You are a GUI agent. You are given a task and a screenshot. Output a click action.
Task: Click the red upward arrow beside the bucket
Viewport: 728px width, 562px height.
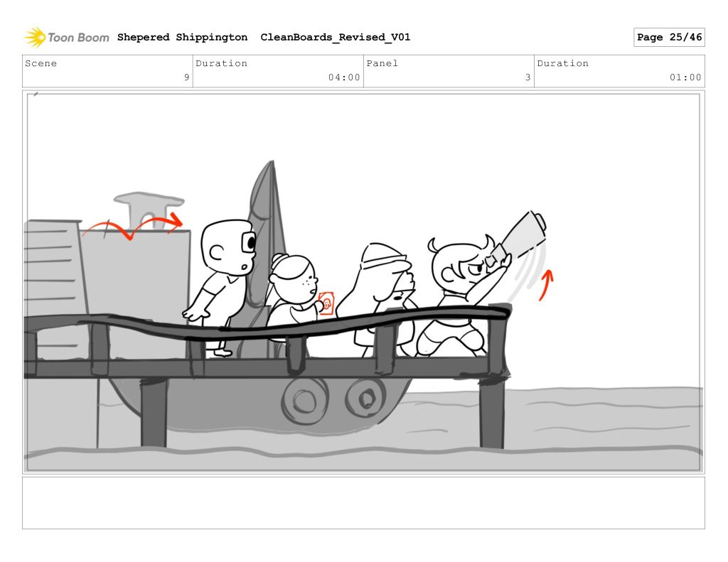[545, 285]
